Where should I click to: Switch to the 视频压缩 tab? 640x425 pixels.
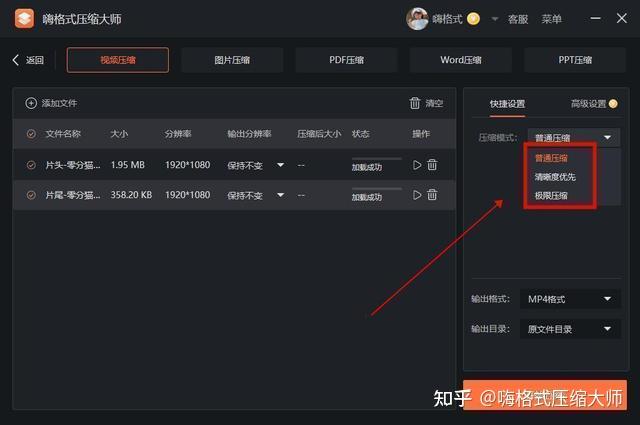(x=118, y=60)
